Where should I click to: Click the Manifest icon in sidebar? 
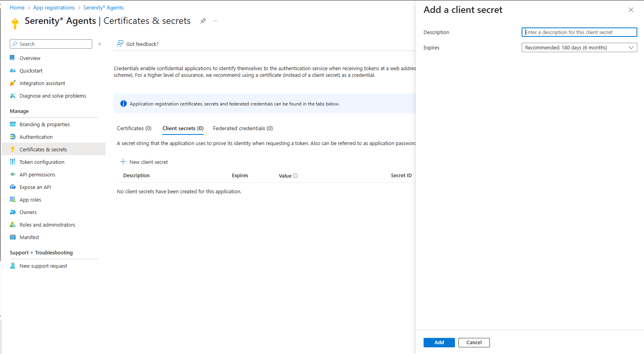tap(13, 237)
